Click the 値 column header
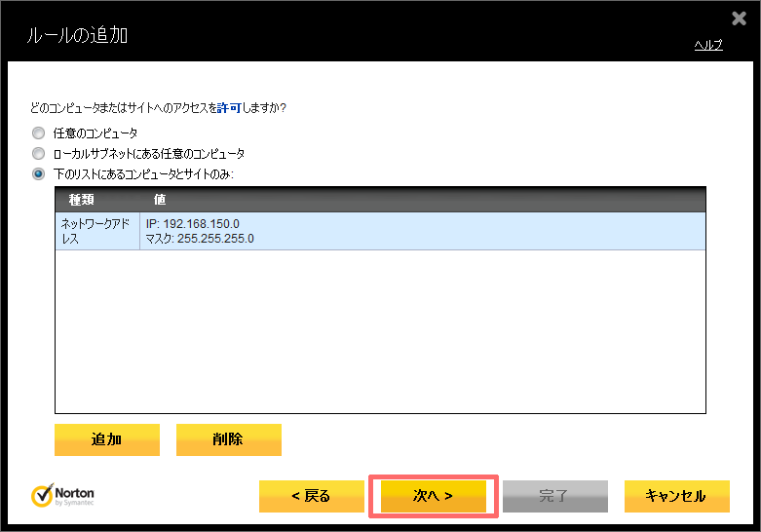761x532 pixels. click(x=160, y=200)
